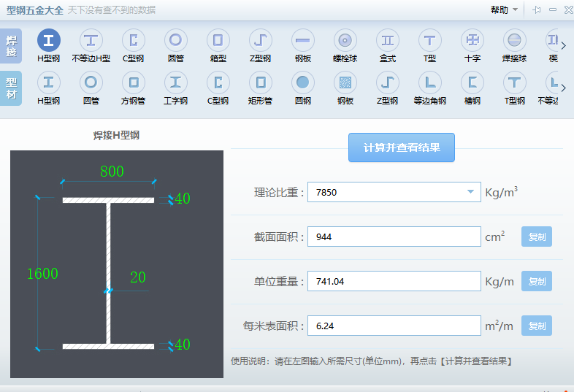This screenshot has height=392, width=574.
Task: Select the T型钢 icon
Action: 514,82
